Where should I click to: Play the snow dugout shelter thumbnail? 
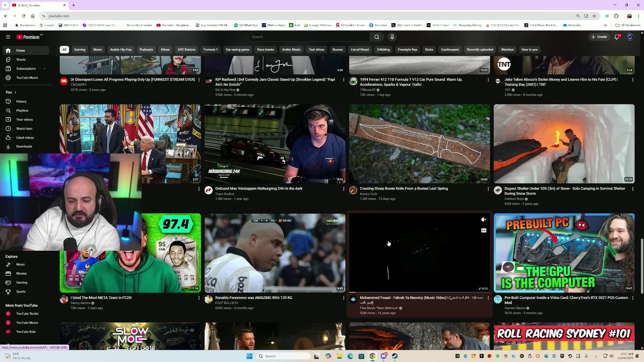click(564, 144)
